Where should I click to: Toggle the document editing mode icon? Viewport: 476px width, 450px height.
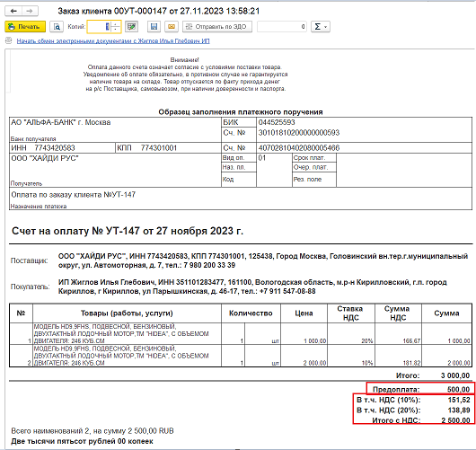(x=131, y=27)
